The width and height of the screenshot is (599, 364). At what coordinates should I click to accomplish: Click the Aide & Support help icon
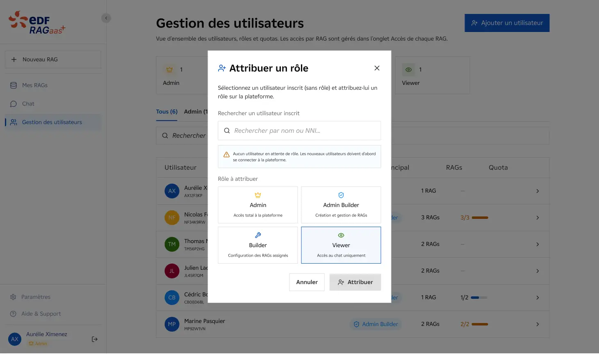(x=13, y=314)
